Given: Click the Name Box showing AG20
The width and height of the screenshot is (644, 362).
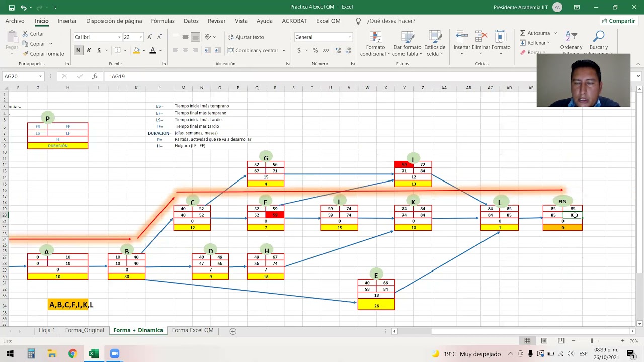Looking at the screenshot, I should pyautogui.click(x=20, y=76).
